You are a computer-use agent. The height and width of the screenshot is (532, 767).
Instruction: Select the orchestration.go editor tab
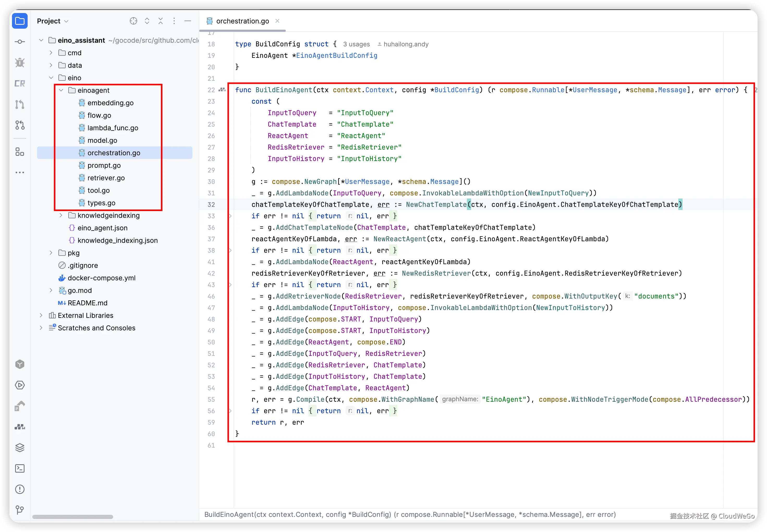(x=242, y=21)
